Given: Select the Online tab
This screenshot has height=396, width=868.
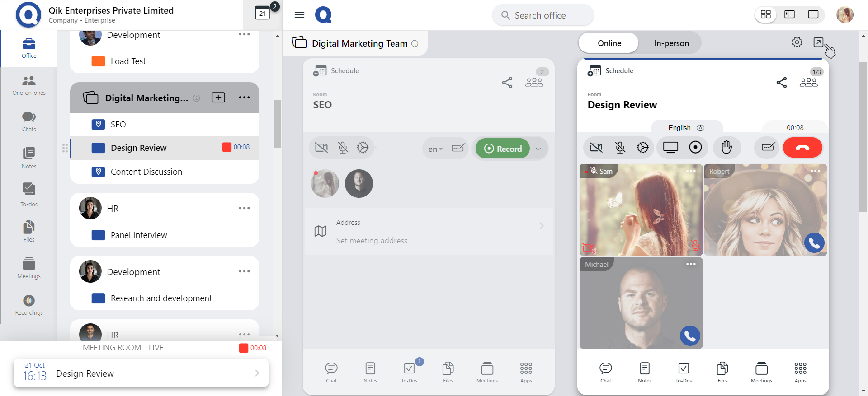Looking at the screenshot, I should (609, 43).
